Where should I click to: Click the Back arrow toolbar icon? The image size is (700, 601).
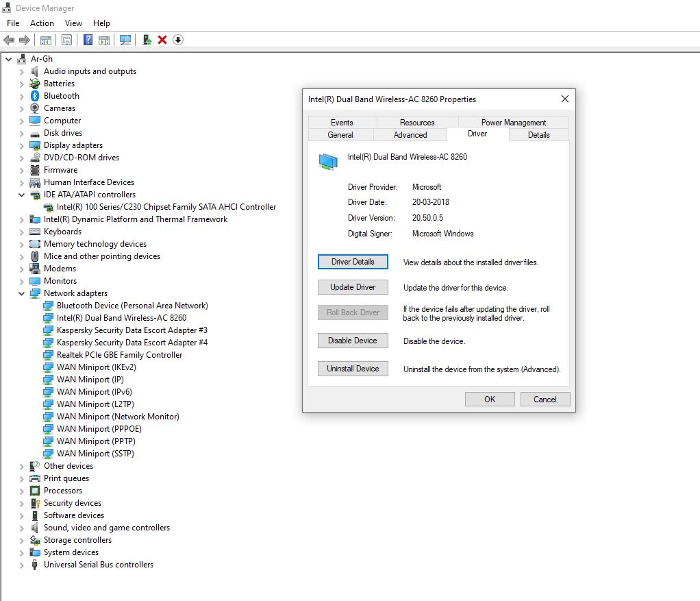(9, 40)
